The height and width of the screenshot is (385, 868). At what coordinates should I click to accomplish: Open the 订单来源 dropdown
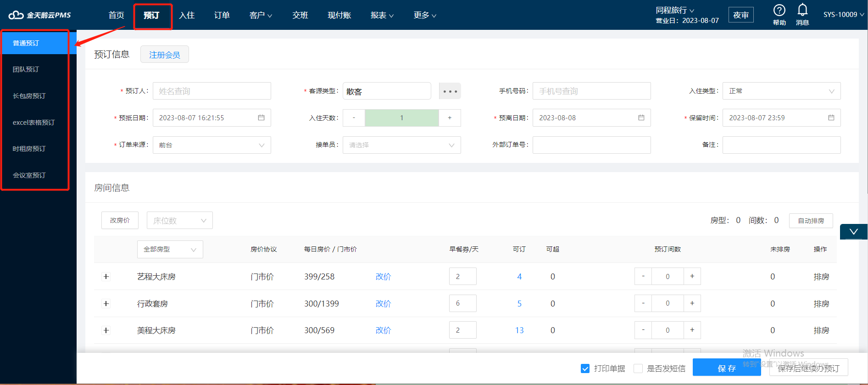point(211,145)
